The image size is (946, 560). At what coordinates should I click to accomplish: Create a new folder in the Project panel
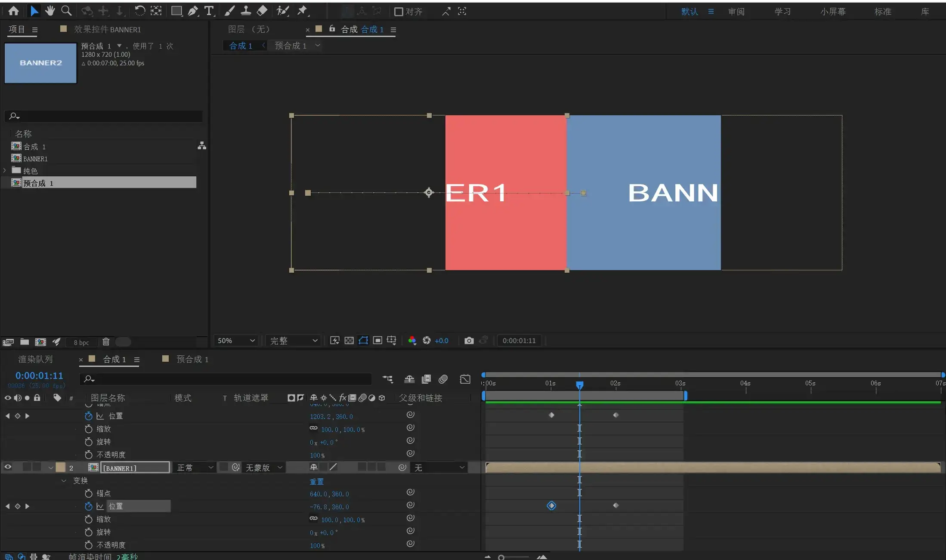tap(25, 342)
